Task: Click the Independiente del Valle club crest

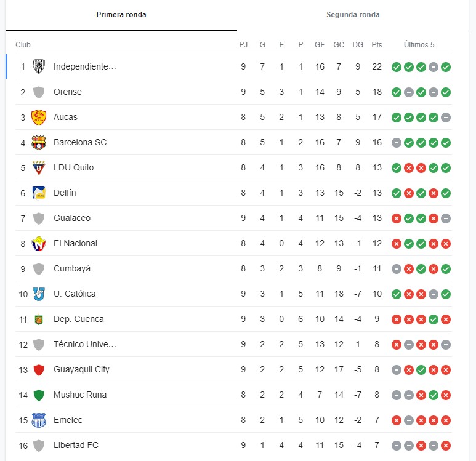Action: 39,66
